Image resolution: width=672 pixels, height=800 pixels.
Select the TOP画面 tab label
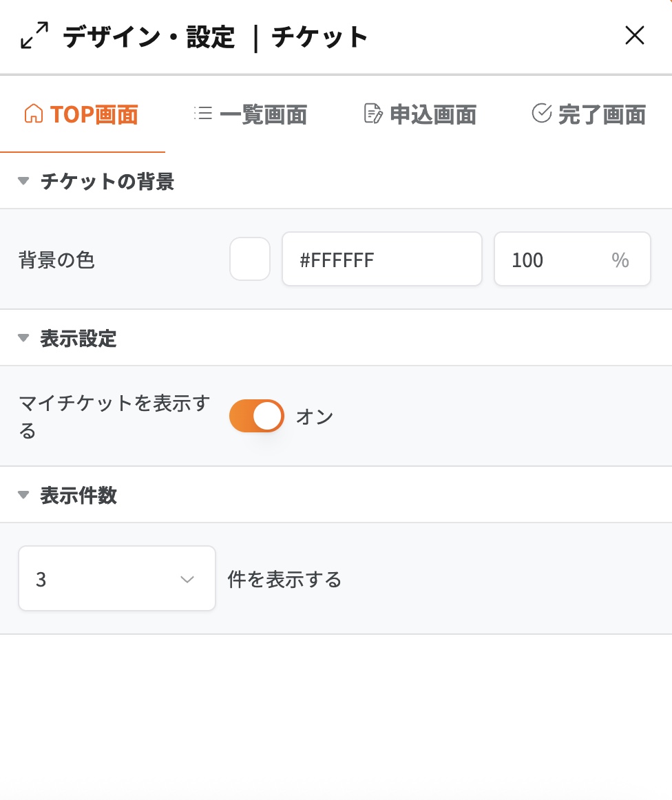pos(94,114)
